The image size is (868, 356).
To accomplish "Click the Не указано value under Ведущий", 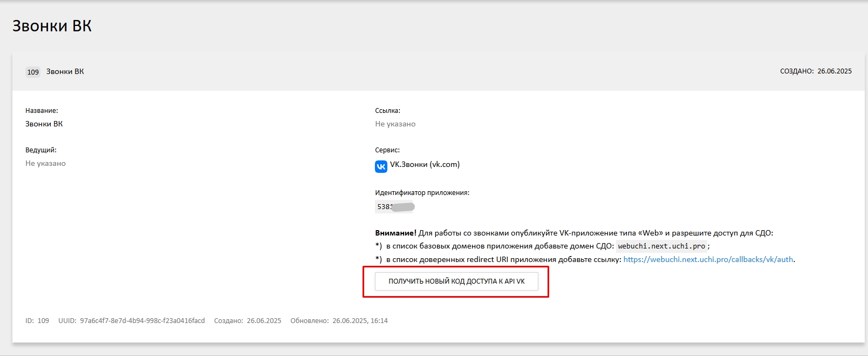I will [x=46, y=164].
